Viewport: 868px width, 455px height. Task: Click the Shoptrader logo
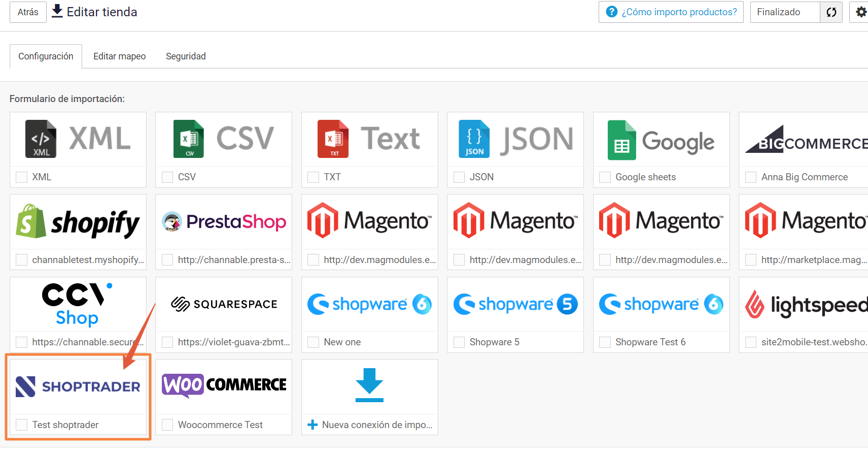78,386
